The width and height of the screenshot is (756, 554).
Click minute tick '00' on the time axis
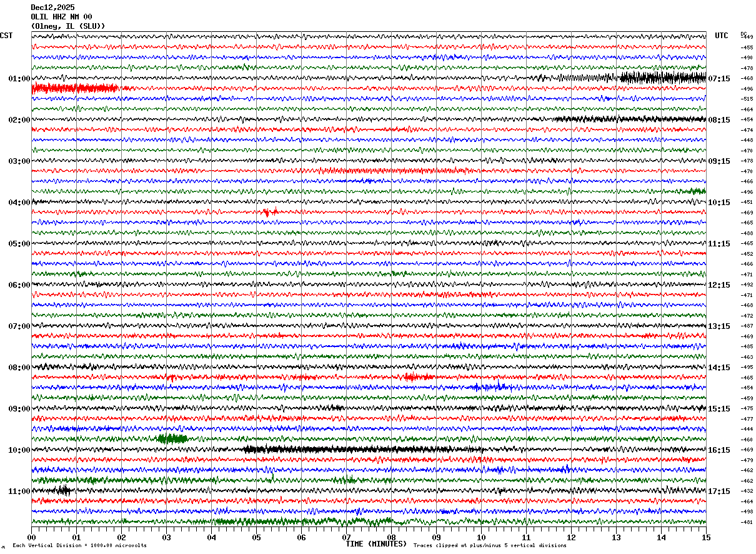coord(31,537)
